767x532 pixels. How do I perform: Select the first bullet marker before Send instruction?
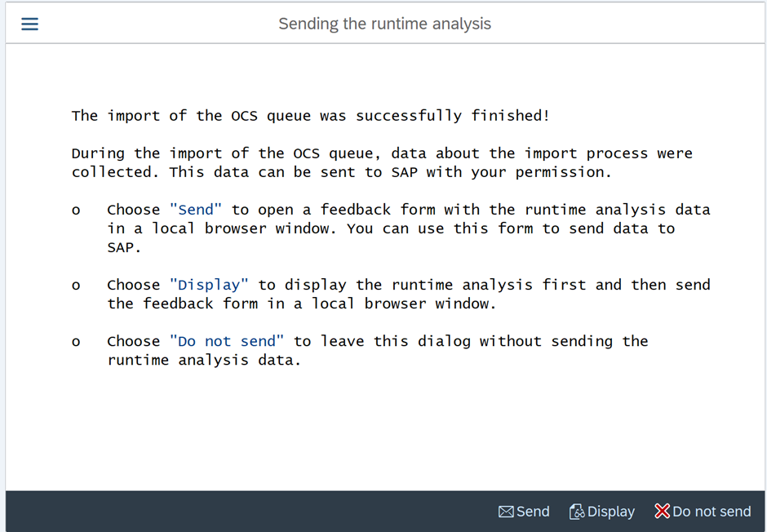(76, 211)
